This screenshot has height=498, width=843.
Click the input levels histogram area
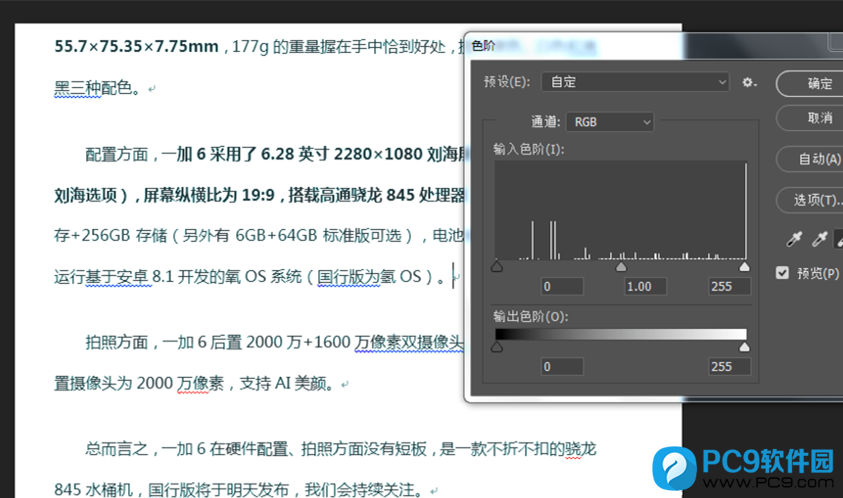pyautogui.click(x=620, y=210)
